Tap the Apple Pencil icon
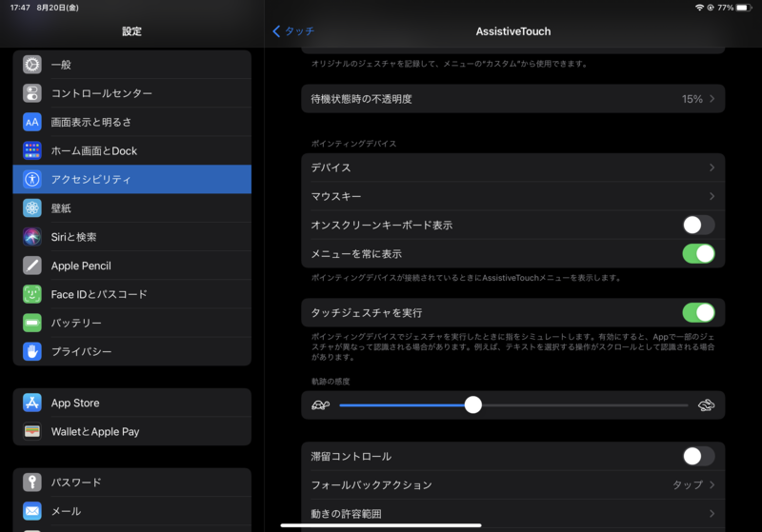 coord(32,266)
